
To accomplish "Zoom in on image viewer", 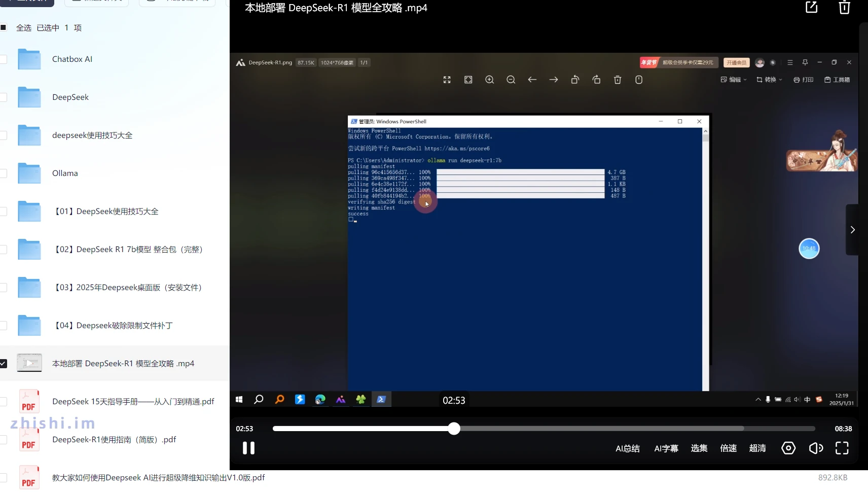I will (x=489, y=80).
